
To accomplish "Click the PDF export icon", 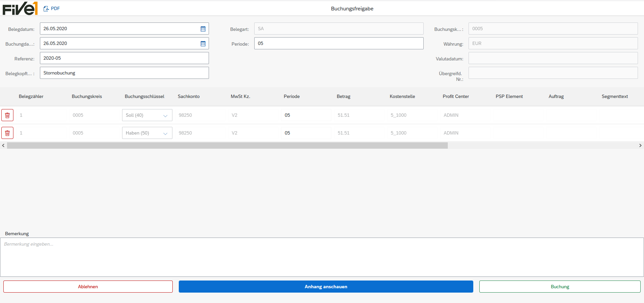I will click(x=46, y=9).
